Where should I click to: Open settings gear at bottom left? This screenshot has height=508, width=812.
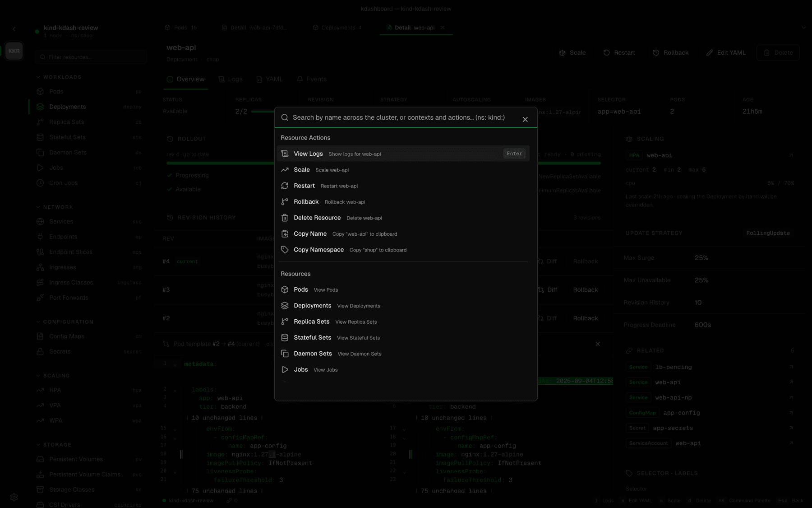tap(14, 497)
